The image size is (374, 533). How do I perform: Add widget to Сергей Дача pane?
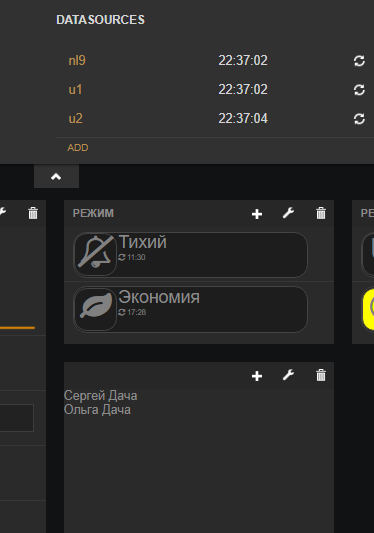coord(257,376)
